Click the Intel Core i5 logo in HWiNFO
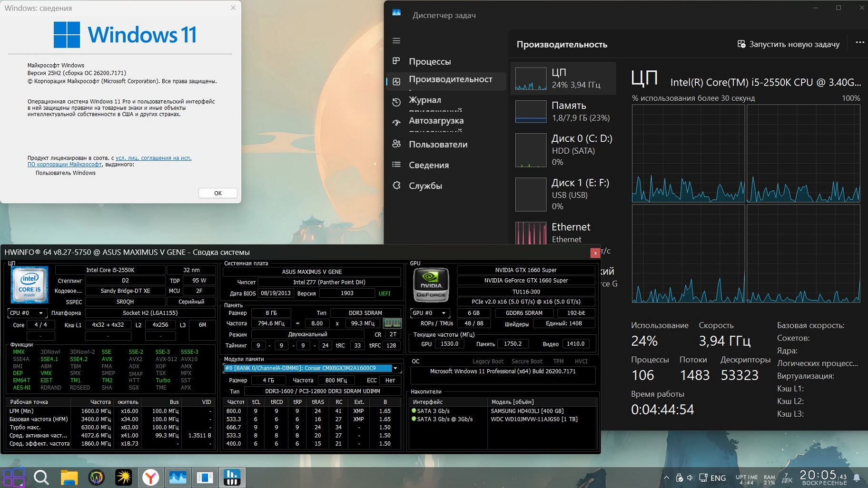868x488 pixels. click(x=30, y=284)
